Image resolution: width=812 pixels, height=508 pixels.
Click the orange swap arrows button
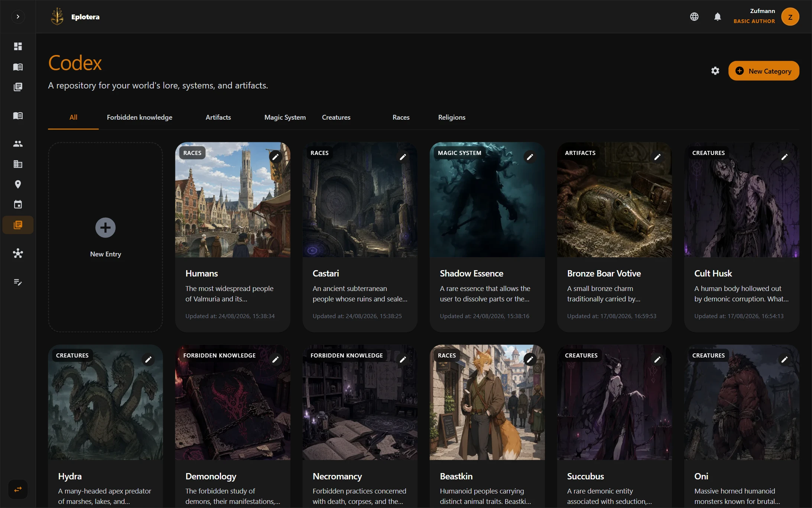click(x=18, y=489)
